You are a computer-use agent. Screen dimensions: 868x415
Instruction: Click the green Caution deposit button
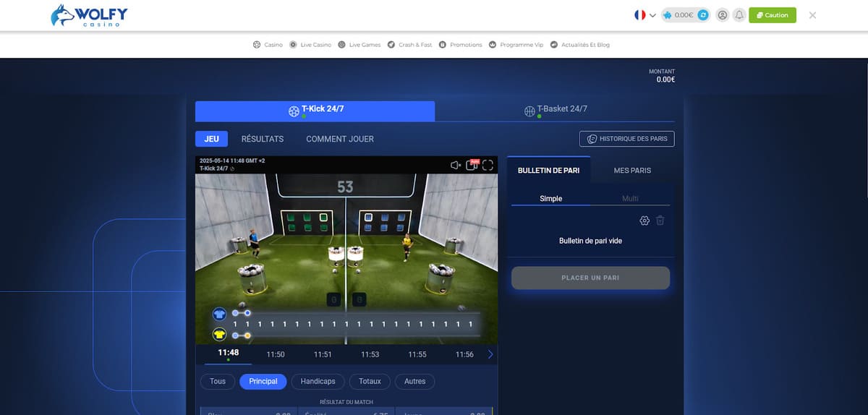[773, 14]
